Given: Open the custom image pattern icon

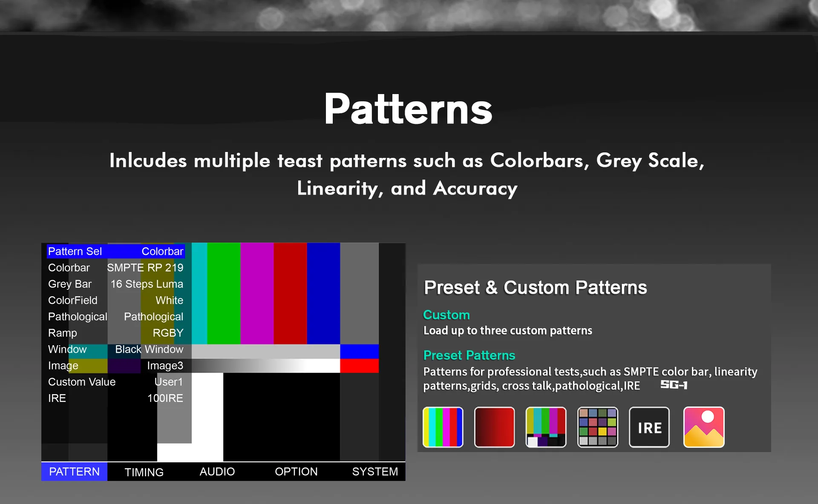Looking at the screenshot, I should coord(704,427).
